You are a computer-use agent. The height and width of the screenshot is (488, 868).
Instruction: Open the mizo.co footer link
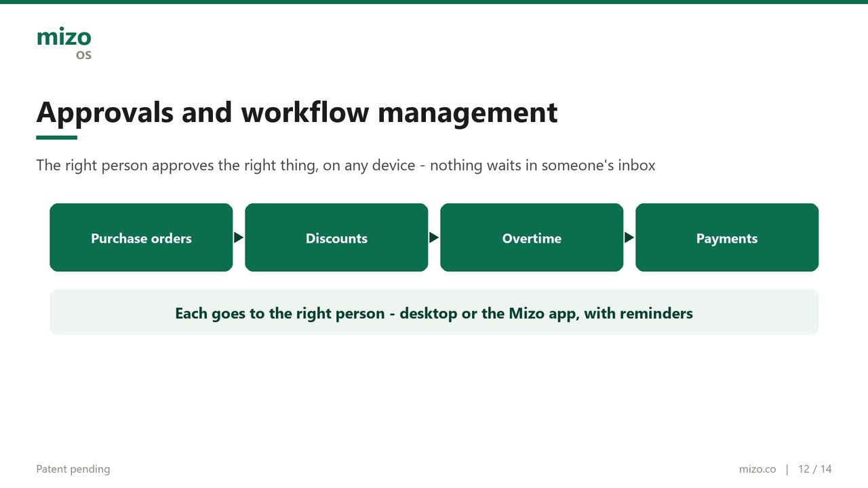(757, 469)
